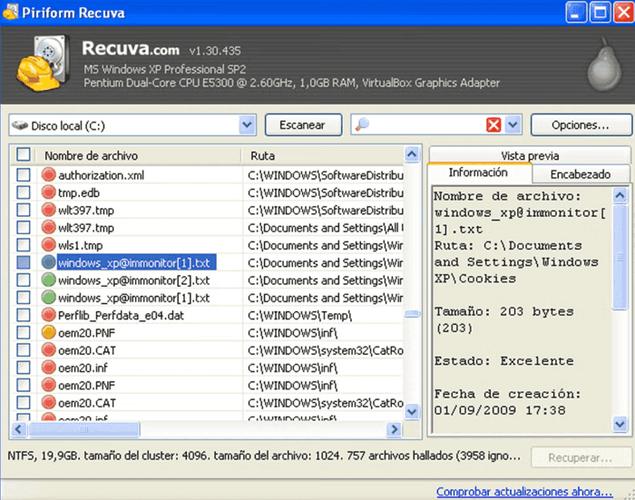The image size is (635, 500).
Task: Expand the filter box dropdown arrow
Action: click(513, 125)
